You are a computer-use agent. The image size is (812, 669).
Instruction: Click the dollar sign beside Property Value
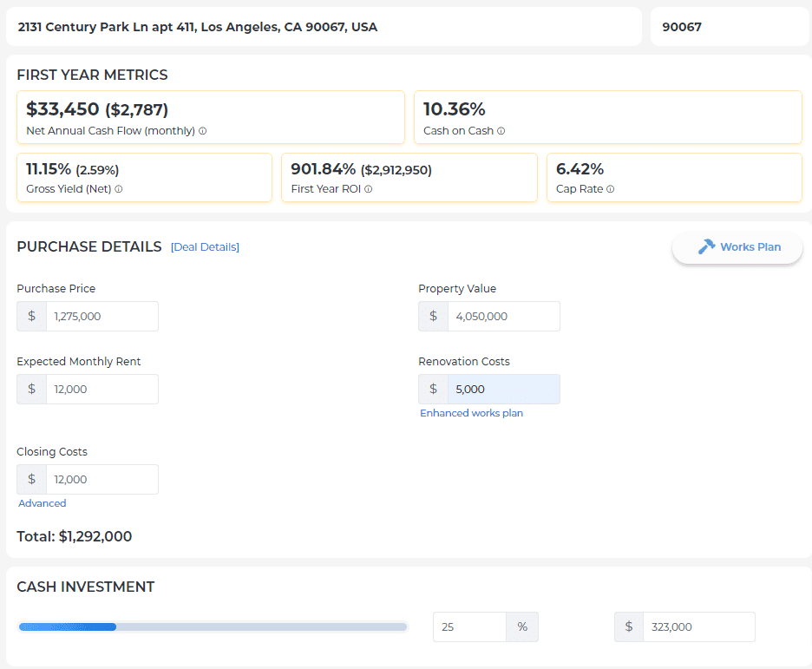click(434, 317)
